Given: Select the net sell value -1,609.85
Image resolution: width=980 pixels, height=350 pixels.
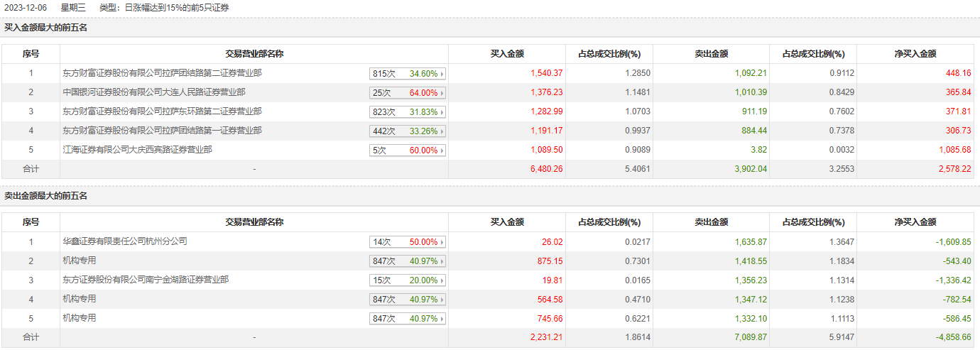Looking at the screenshot, I should click(x=951, y=242).
